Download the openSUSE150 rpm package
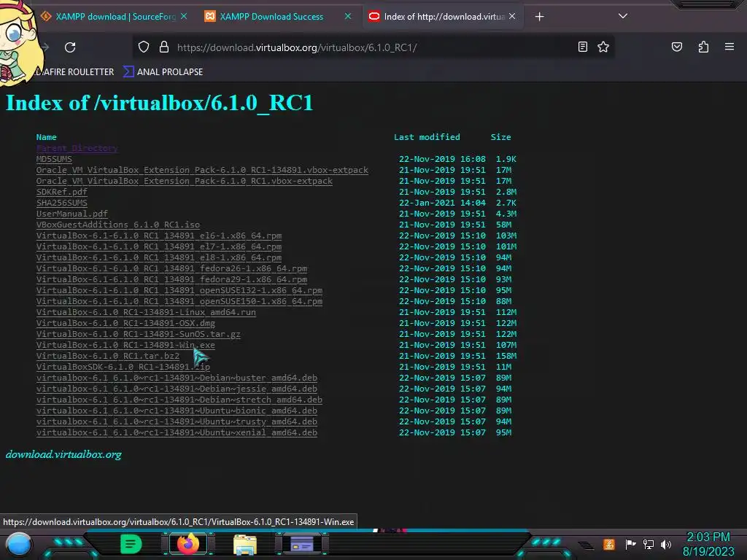This screenshot has height=560, width=747. (179, 301)
